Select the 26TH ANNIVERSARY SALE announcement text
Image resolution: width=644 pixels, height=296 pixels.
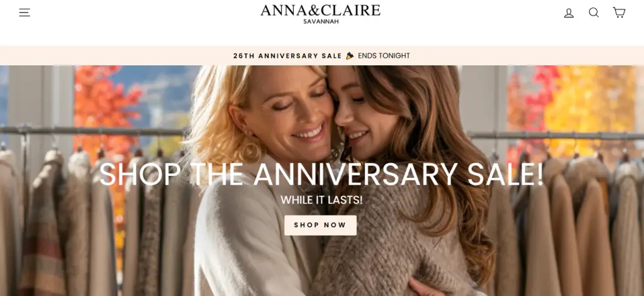click(287, 56)
